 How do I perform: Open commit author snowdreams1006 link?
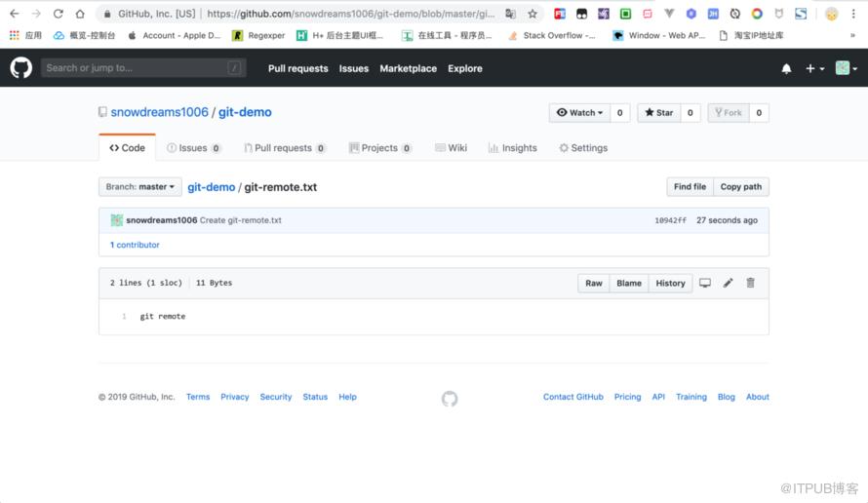click(162, 220)
